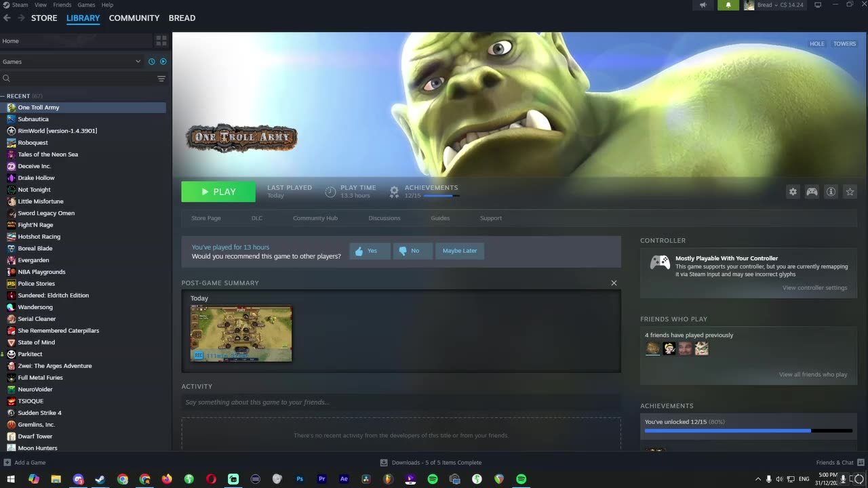The height and width of the screenshot is (488, 868).
Task: Toggle show ready-to-play games filter
Action: pos(163,62)
